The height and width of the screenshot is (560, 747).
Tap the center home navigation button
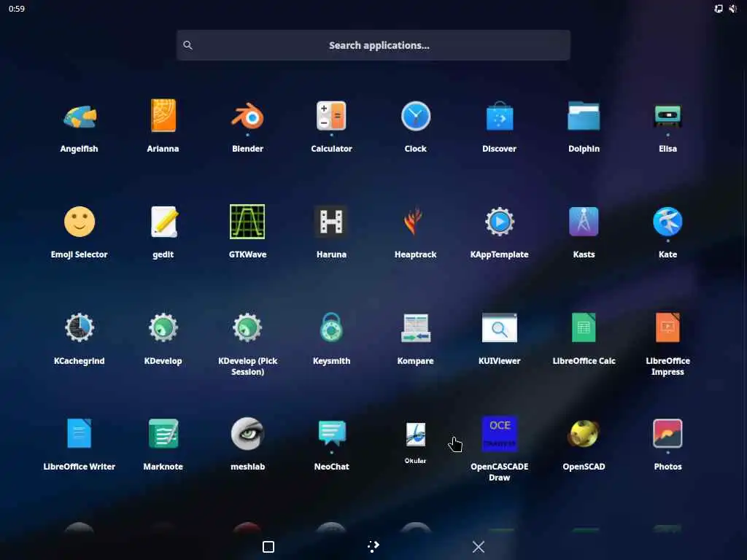[373, 546]
